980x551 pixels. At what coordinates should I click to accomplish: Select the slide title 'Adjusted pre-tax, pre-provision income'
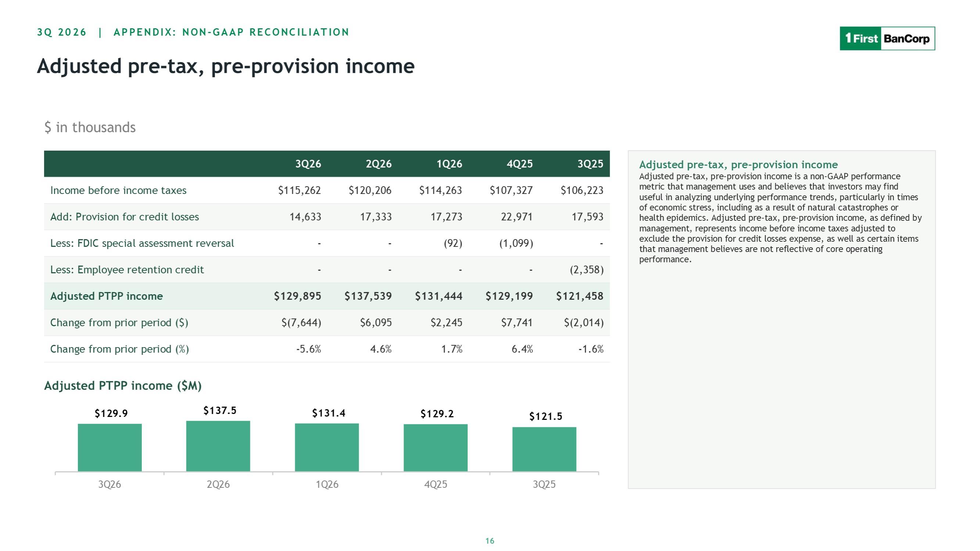click(x=226, y=66)
